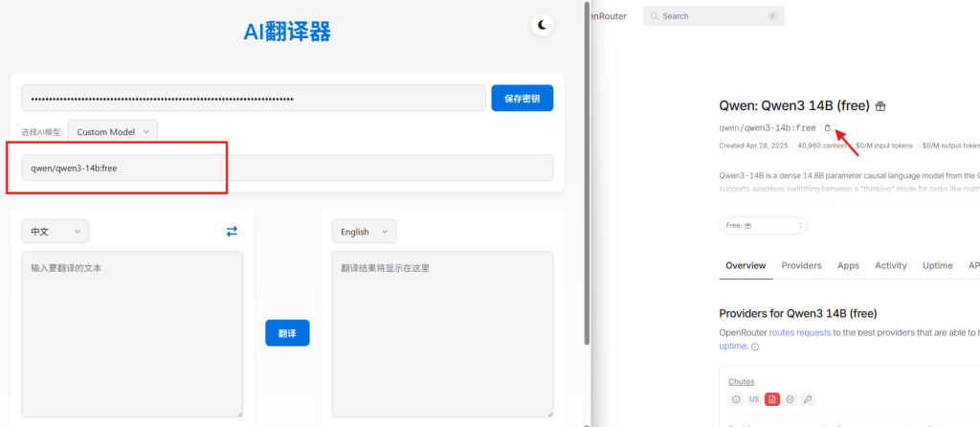Image resolution: width=980 pixels, height=427 pixels.
Task: Click the gift icon beside the Qwen3 14B title
Action: 880,107
